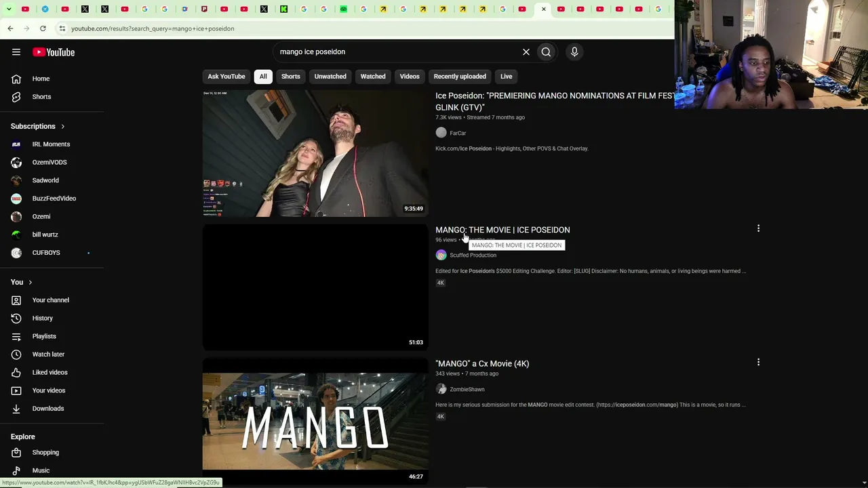Filter results by Live
The height and width of the screenshot is (488, 868).
[506, 77]
